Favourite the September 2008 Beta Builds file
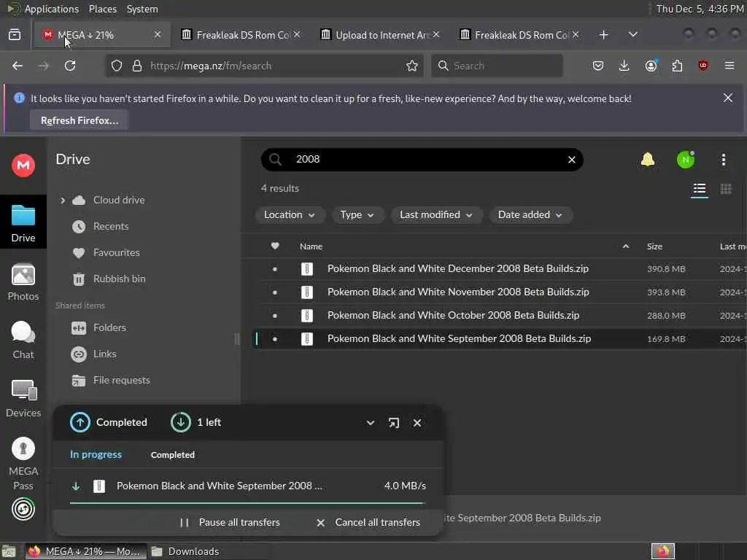 click(275, 339)
